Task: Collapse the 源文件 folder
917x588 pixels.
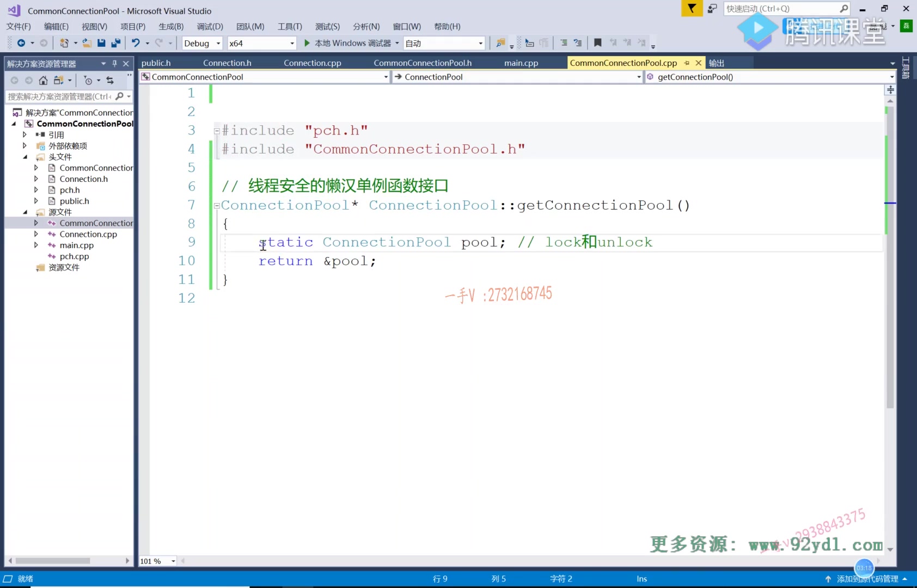Action: pyautogui.click(x=25, y=212)
